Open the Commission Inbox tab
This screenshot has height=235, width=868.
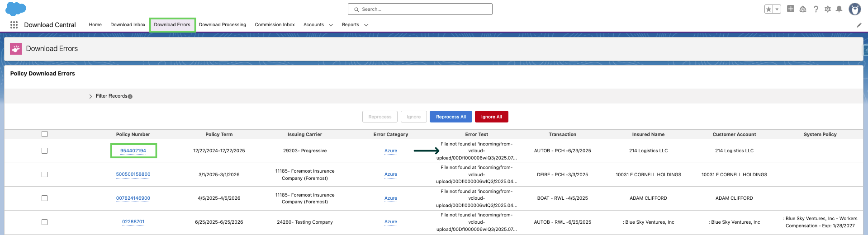coord(275,25)
